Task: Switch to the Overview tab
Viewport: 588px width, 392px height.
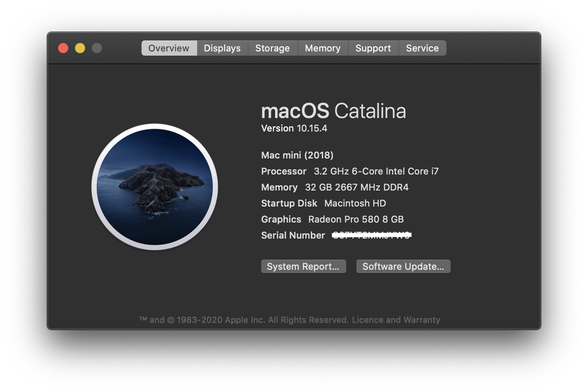Action: coord(169,48)
